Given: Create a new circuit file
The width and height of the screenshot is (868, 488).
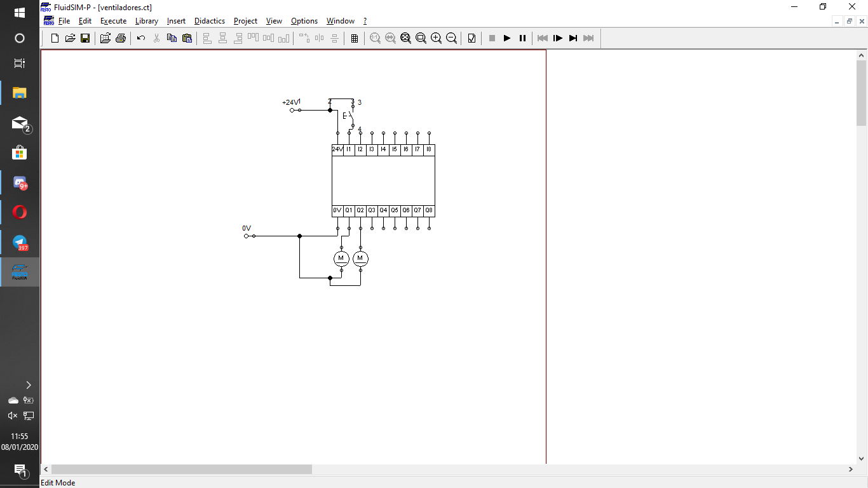Looking at the screenshot, I should pos(55,38).
